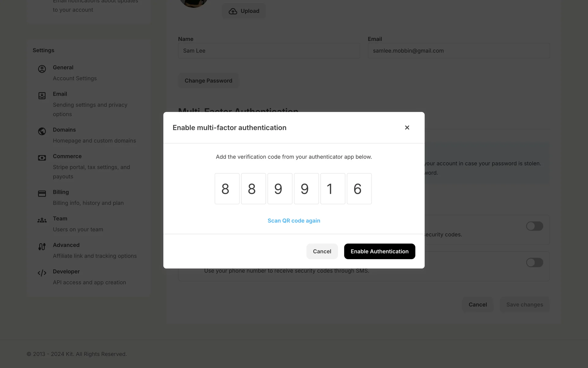Click the Upload avatar button
This screenshot has width=588, height=368.
click(x=244, y=11)
